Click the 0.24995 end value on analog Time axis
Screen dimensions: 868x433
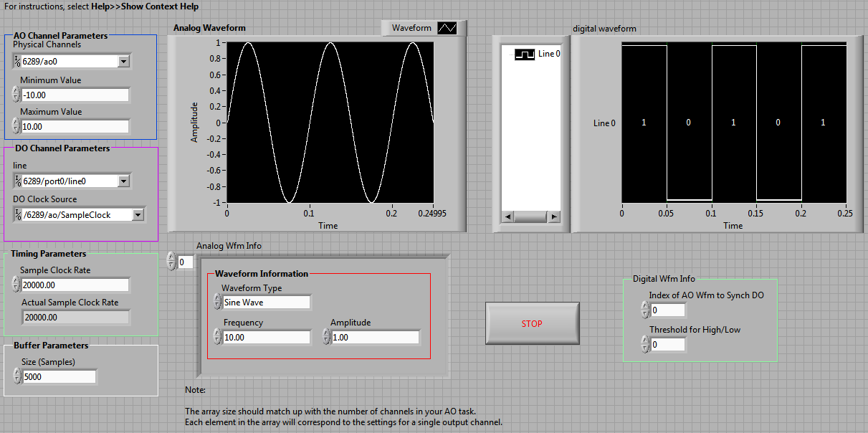click(433, 214)
